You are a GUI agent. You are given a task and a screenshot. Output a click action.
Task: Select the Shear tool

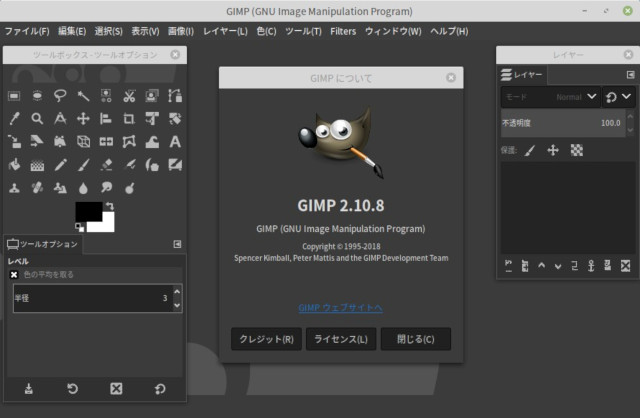coord(37,142)
